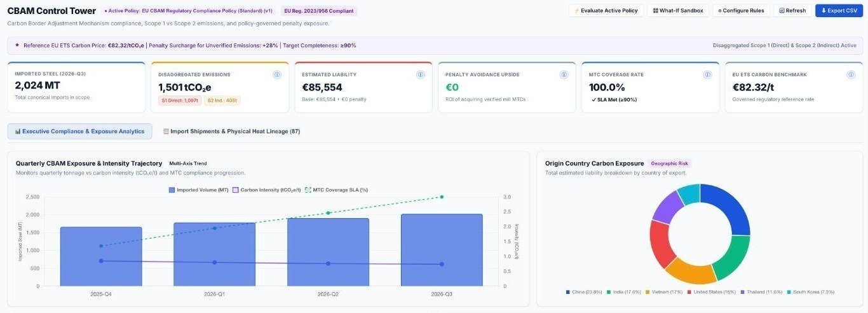
Task: Open info icon on Disaggregated Emissions card
Action: (x=277, y=74)
